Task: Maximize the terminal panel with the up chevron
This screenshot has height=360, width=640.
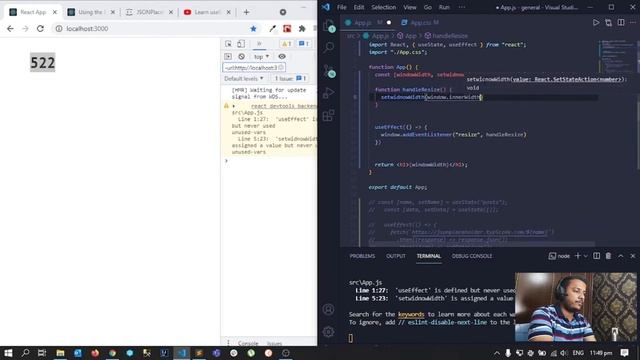Action: 620,256
